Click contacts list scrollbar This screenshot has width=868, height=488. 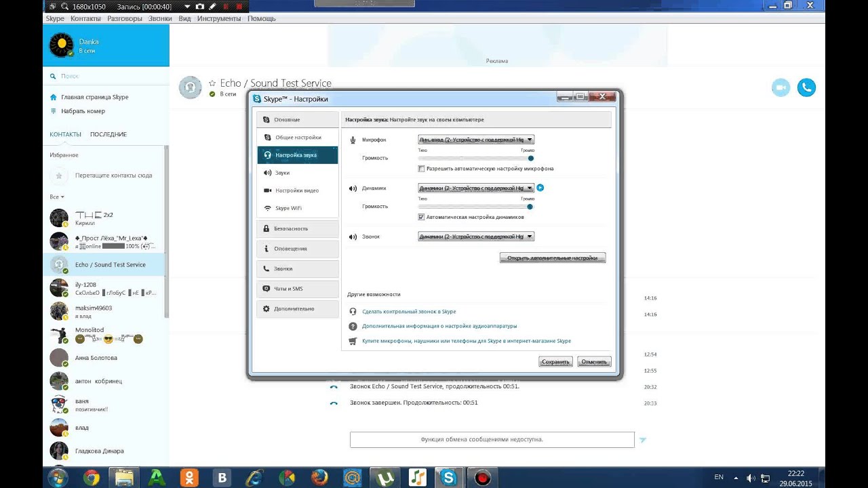pos(166,230)
